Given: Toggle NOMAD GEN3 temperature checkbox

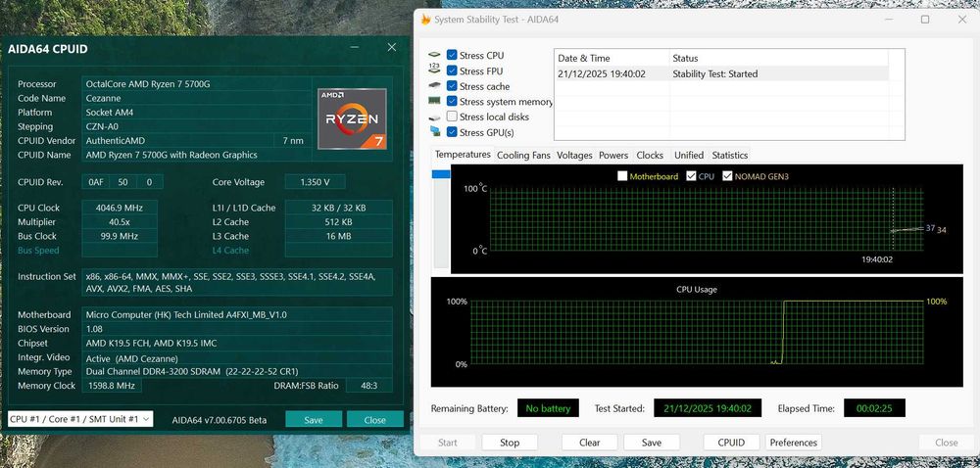Looking at the screenshot, I should (727, 176).
